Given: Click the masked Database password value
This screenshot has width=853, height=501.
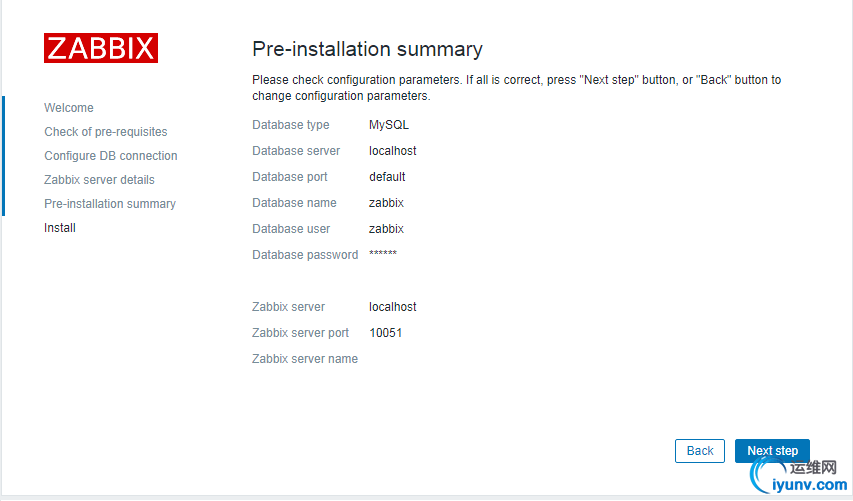Looking at the screenshot, I should pos(383,255).
